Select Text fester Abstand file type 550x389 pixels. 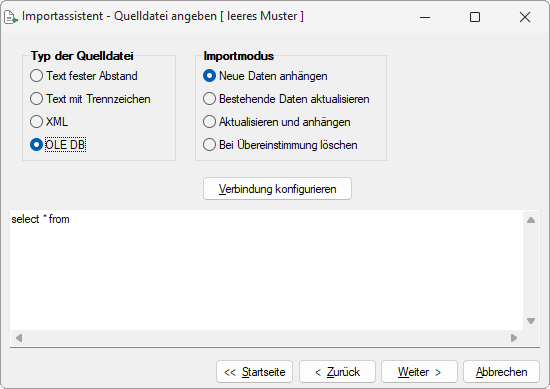84,76
